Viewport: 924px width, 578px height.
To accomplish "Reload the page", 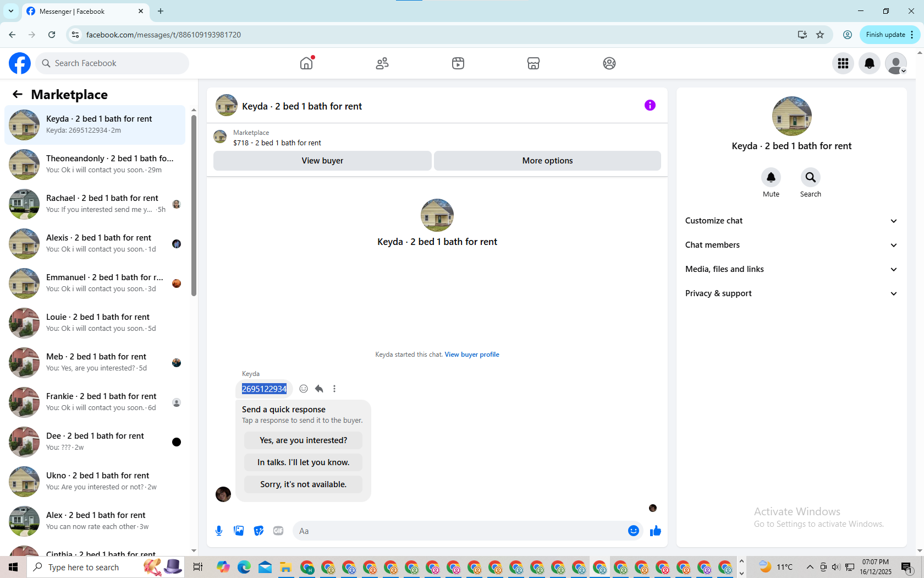I will click(x=52, y=35).
